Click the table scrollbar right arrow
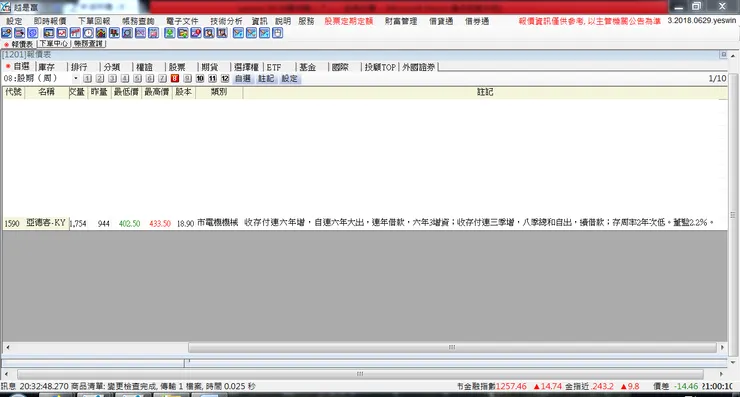This screenshot has width=740, height=397. coord(722,347)
